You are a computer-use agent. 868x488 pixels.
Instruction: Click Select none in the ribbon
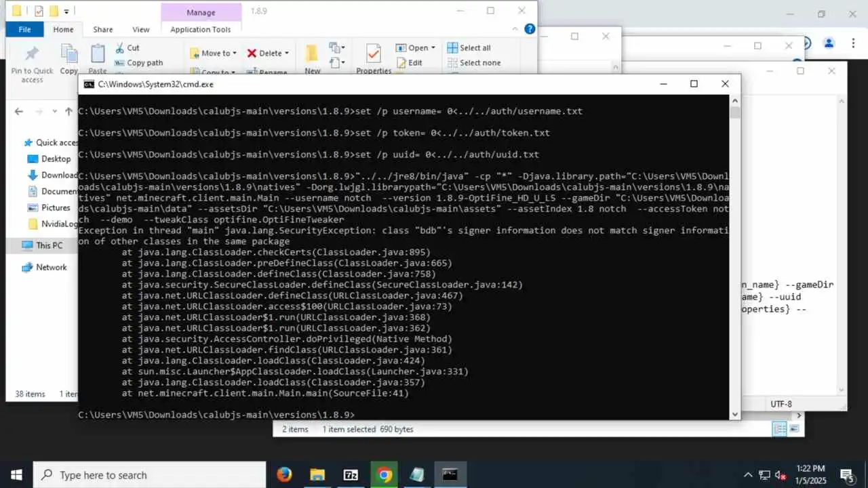[x=473, y=63]
